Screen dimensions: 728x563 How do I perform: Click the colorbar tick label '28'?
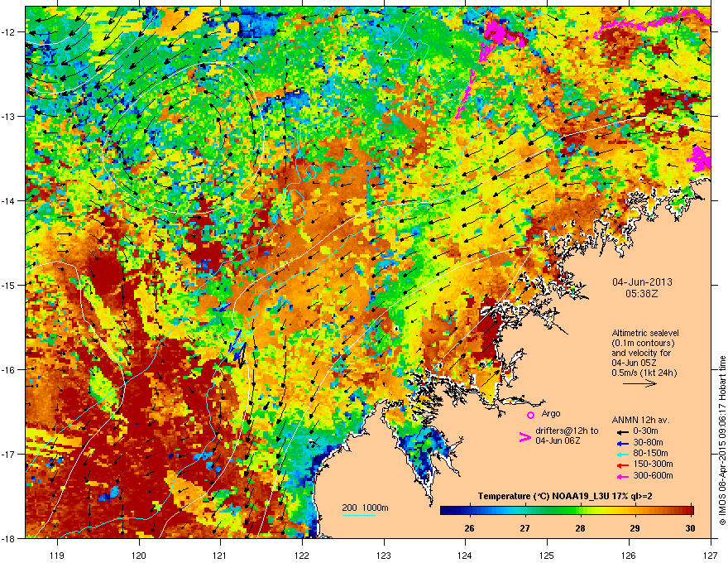[x=580, y=528]
